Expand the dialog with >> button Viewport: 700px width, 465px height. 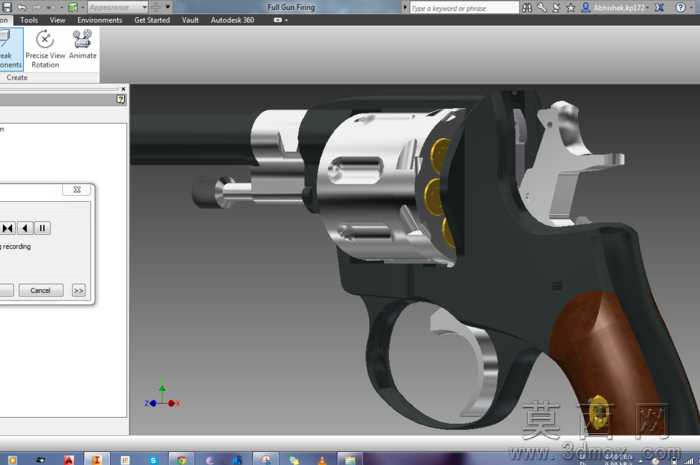(79, 291)
